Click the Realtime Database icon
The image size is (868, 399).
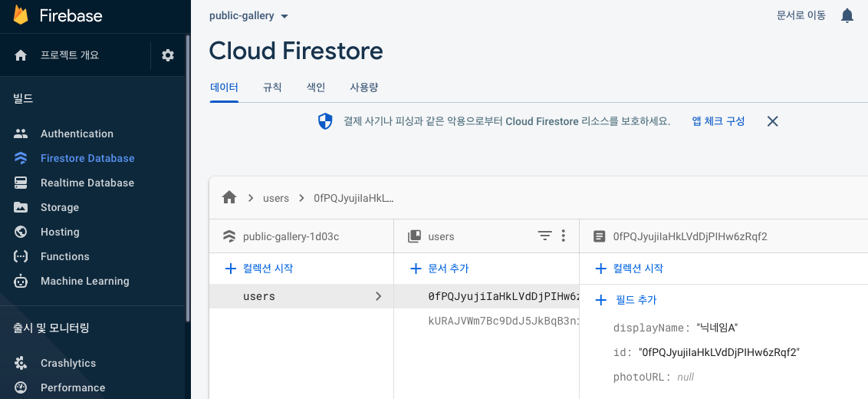click(x=21, y=183)
